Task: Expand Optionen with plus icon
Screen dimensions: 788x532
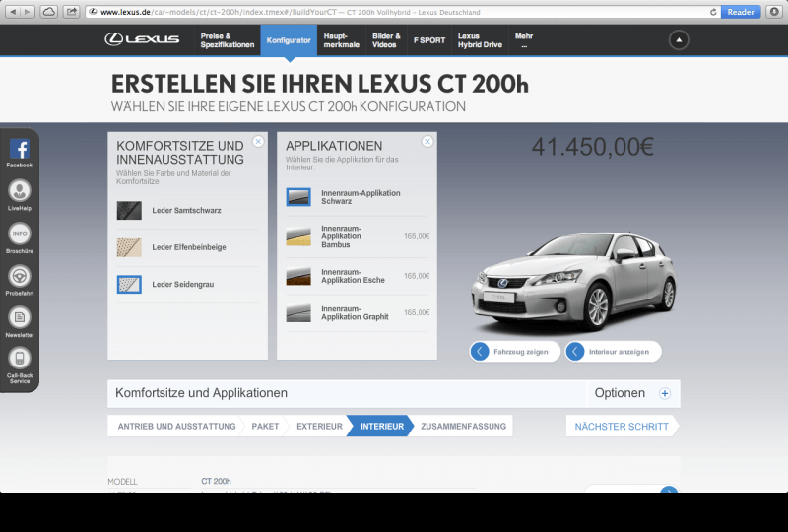Action: pos(664,393)
